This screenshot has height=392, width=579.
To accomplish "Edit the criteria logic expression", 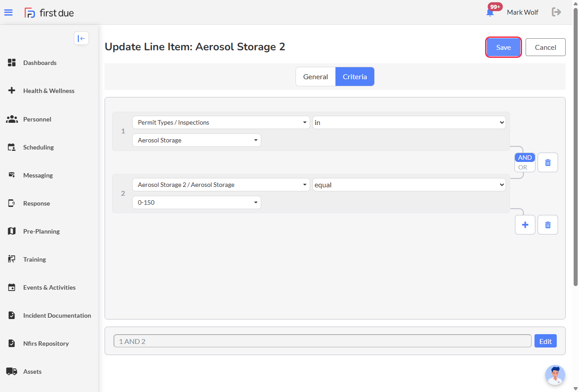I will coord(546,341).
